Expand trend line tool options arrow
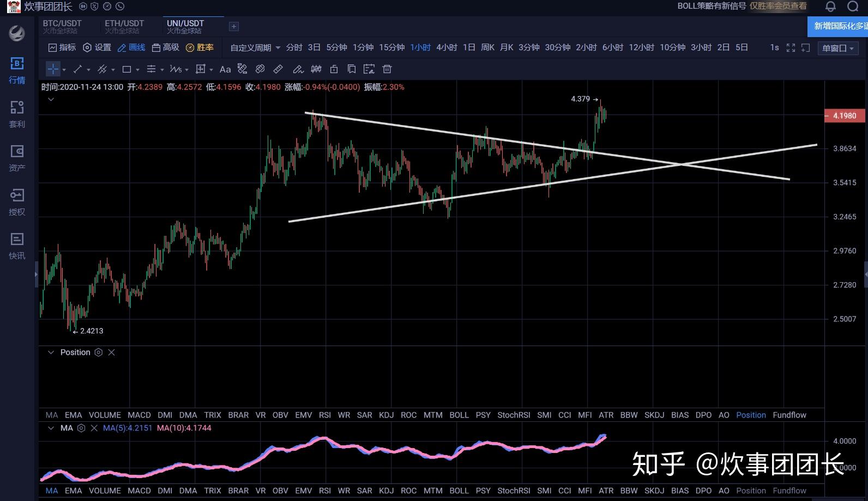Viewport: 868px width, 501px height. pos(88,70)
